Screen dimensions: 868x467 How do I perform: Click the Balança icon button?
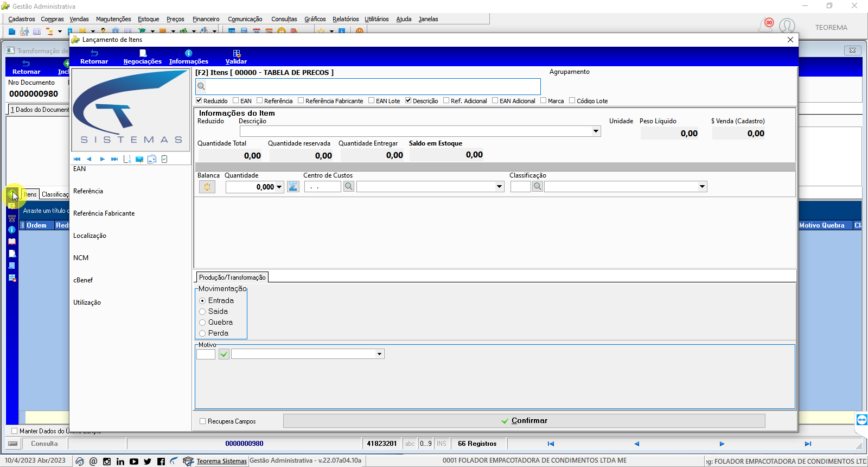pos(207,187)
